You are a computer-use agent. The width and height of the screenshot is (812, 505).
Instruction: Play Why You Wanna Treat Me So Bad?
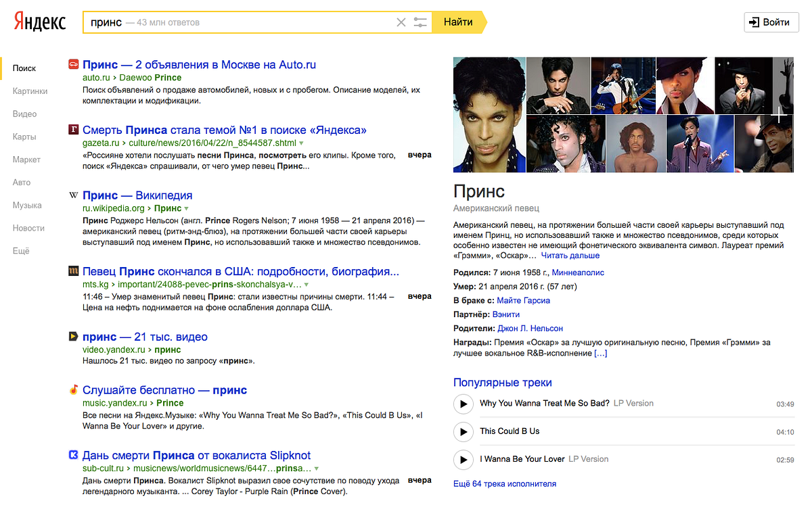[x=463, y=404]
